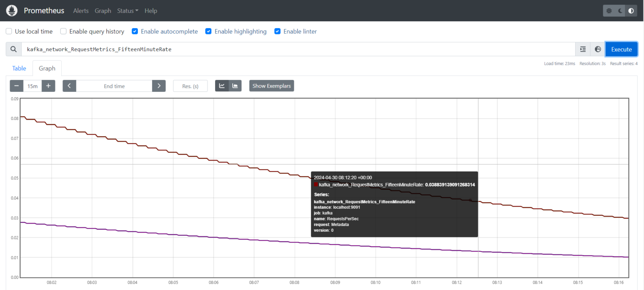Click the Show Exemplars button
The image size is (644, 290).
tap(271, 85)
